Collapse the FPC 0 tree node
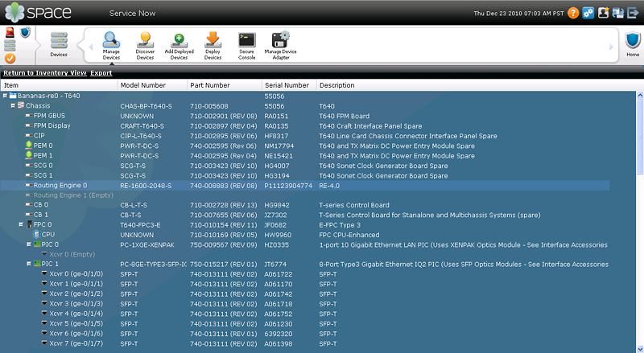The height and width of the screenshot is (353, 644). 21,224
